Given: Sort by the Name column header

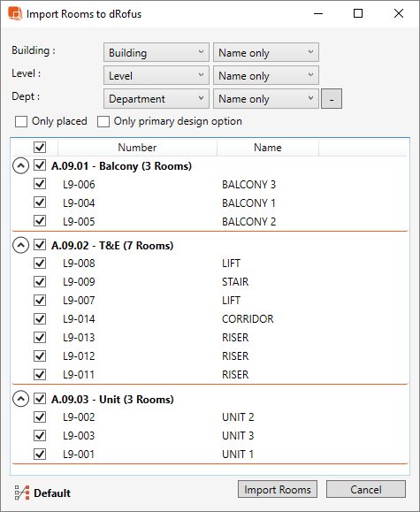Looking at the screenshot, I should pyautogui.click(x=268, y=148).
